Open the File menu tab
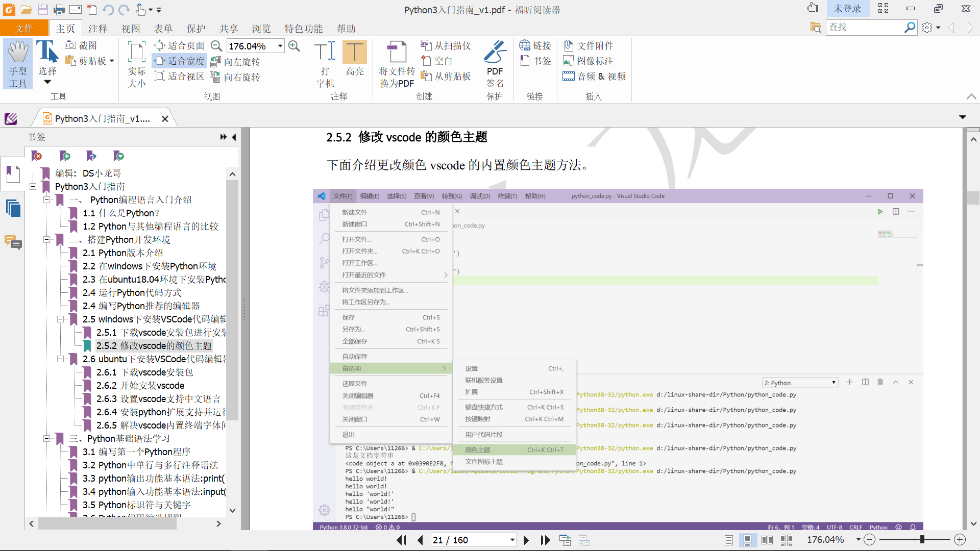Viewport: 980px width, 551px height. click(24, 29)
